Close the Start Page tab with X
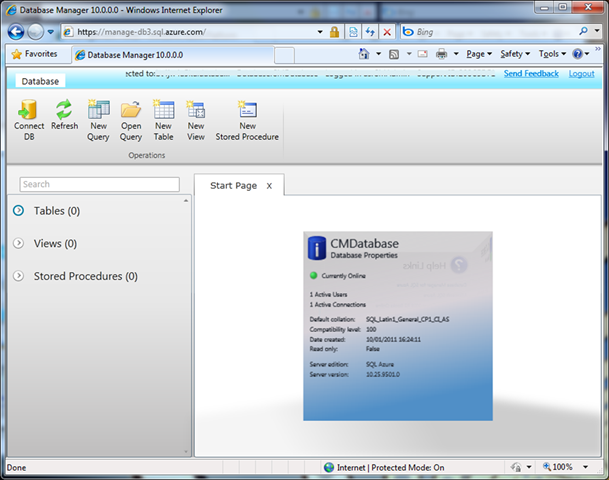The image size is (609, 480). [269, 186]
